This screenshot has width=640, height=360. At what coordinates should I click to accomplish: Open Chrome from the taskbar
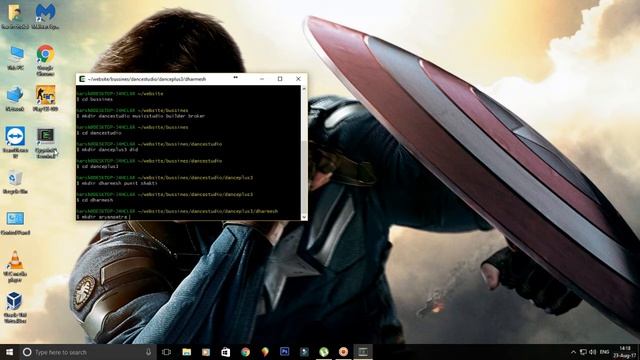pos(245,352)
